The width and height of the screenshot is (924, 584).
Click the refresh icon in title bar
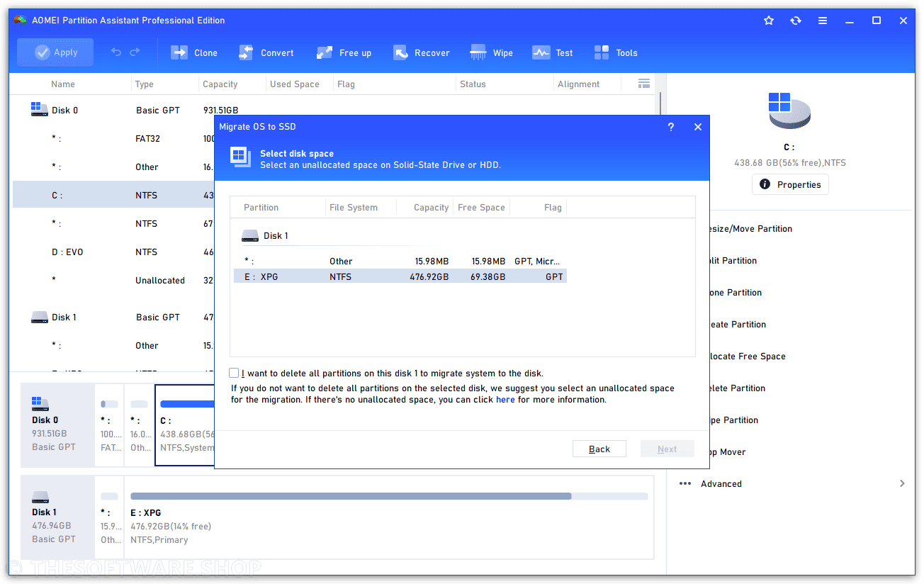[796, 21]
